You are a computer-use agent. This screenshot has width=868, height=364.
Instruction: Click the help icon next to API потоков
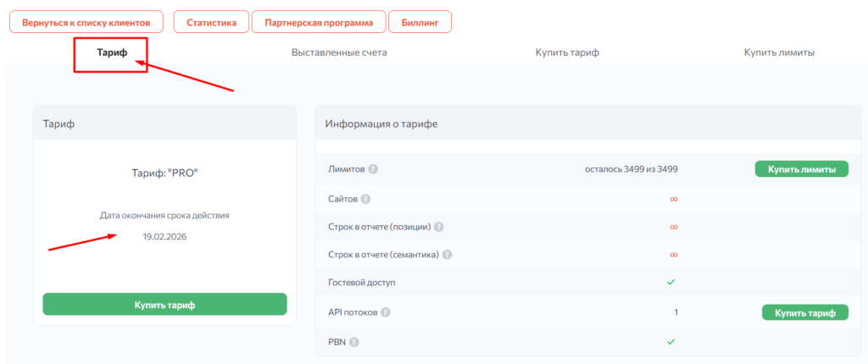click(386, 312)
